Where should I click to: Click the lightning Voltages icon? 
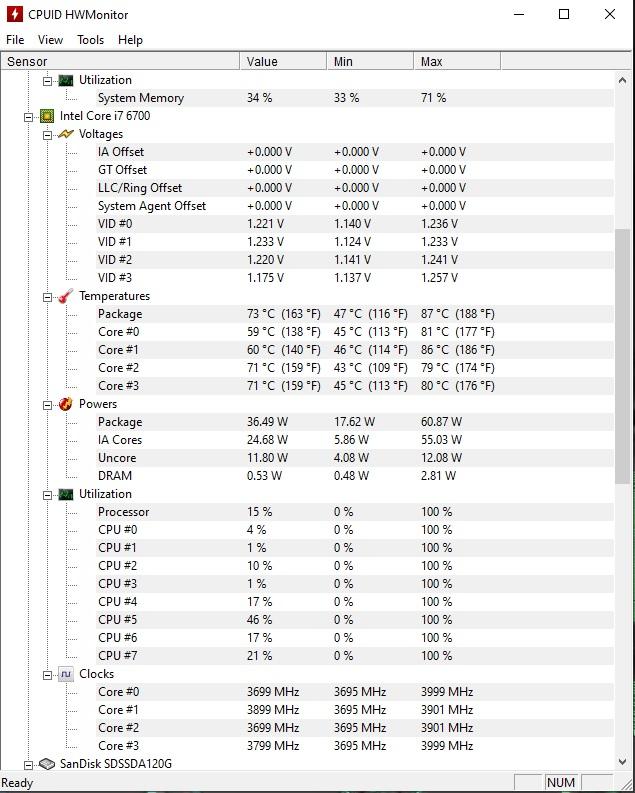tap(66, 134)
